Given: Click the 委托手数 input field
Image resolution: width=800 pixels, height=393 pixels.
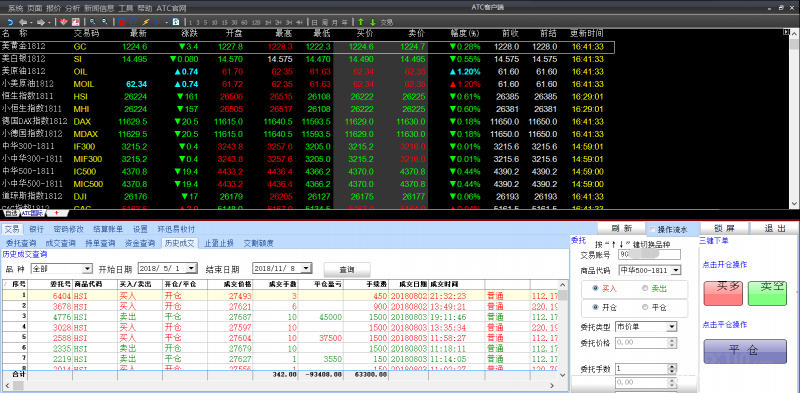Looking at the screenshot, I should pyautogui.click(x=645, y=368).
